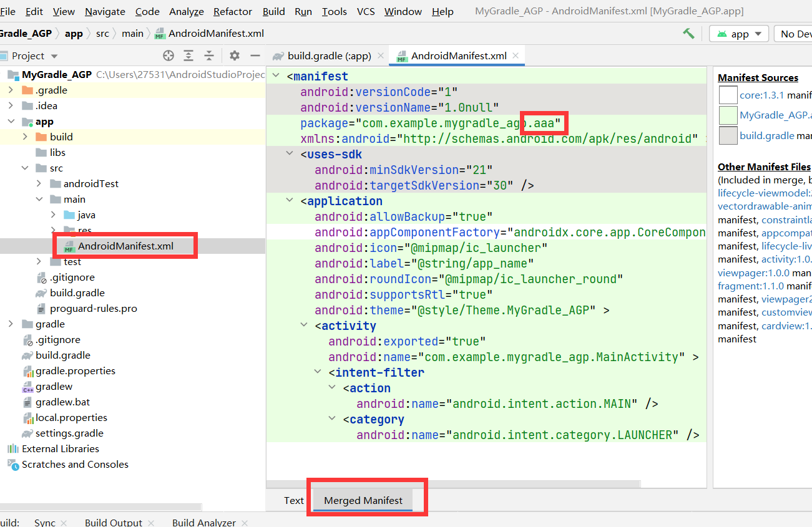Open the Navigate menu
Viewport: 812px width, 527px height.
105,11
